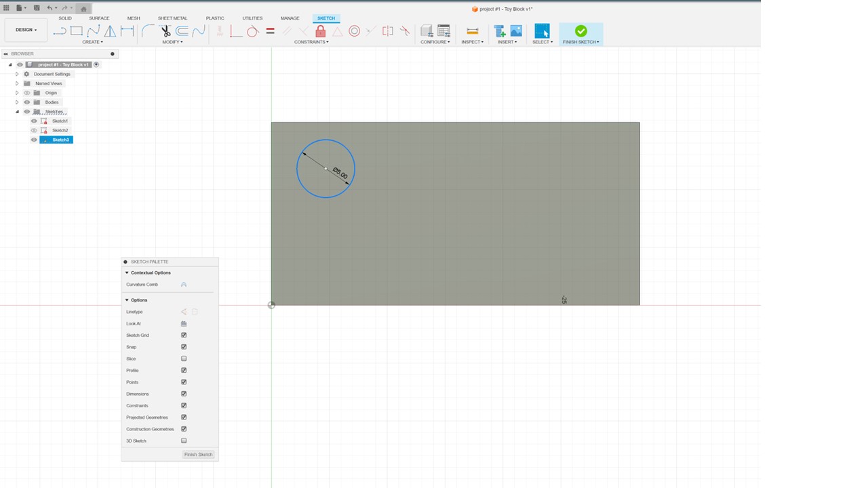Click the Select window tool icon

(x=542, y=31)
